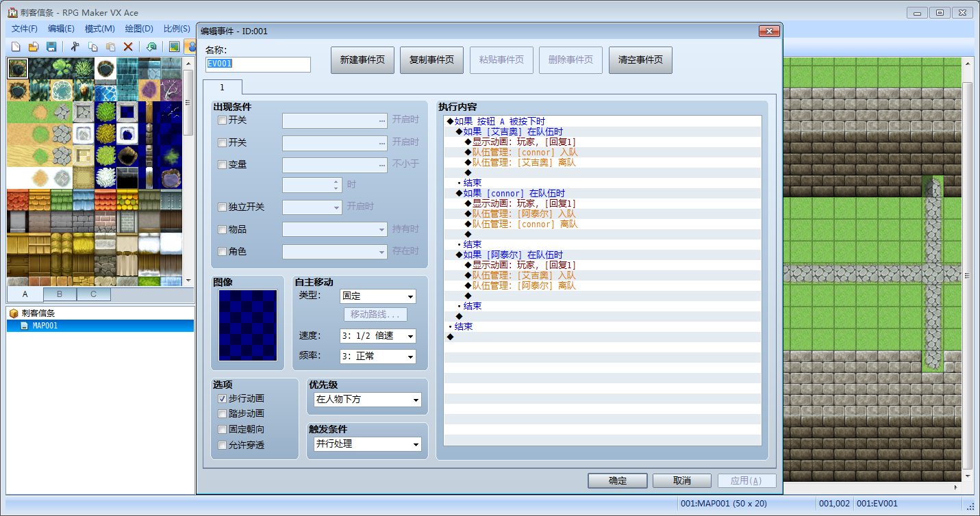Image resolution: width=980 pixels, height=516 pixels.
Task: Switch to Map mode icon in the toolbar
Action: point(175,47)
